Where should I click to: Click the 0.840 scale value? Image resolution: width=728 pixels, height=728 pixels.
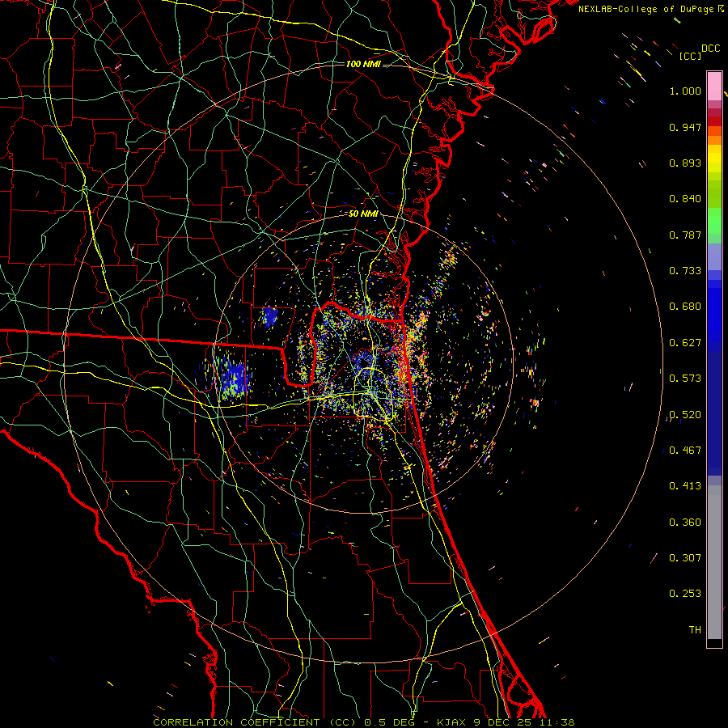tap(685, 199)
